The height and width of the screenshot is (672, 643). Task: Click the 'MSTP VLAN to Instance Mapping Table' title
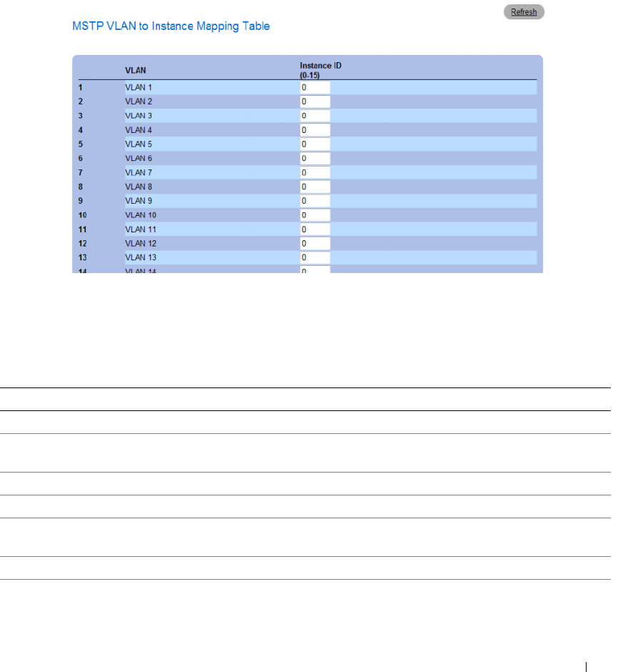[171, 26]
